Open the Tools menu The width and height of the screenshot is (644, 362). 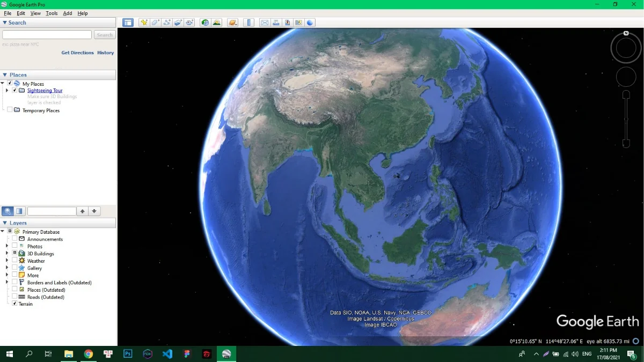coord(52,13)
